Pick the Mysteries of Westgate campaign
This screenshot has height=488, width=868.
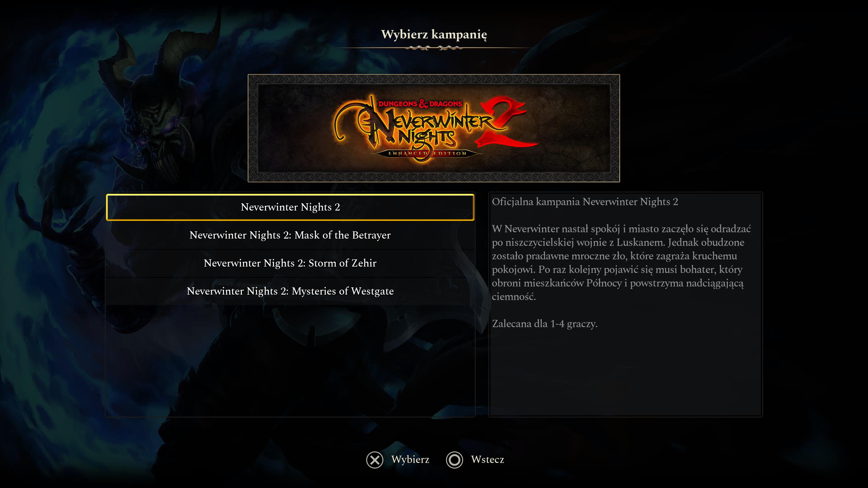[x=290, y=291]
